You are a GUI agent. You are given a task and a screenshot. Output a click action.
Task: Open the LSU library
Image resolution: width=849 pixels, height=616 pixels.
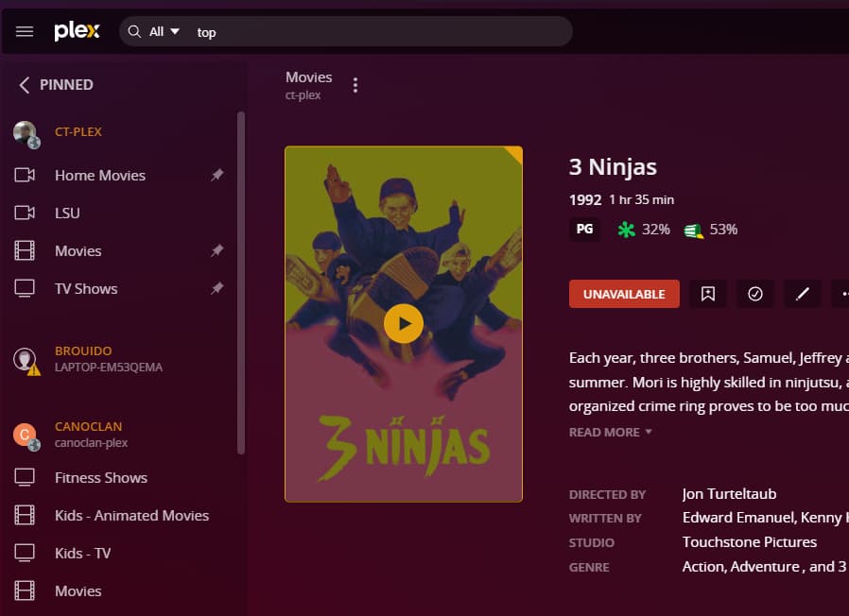[x=67, y=214]
